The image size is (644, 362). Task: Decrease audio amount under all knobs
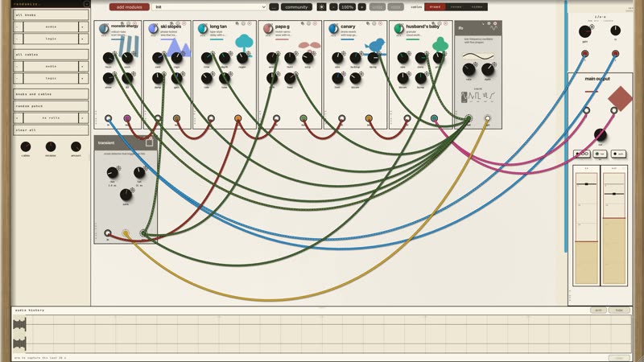click(x=18, y=27)
